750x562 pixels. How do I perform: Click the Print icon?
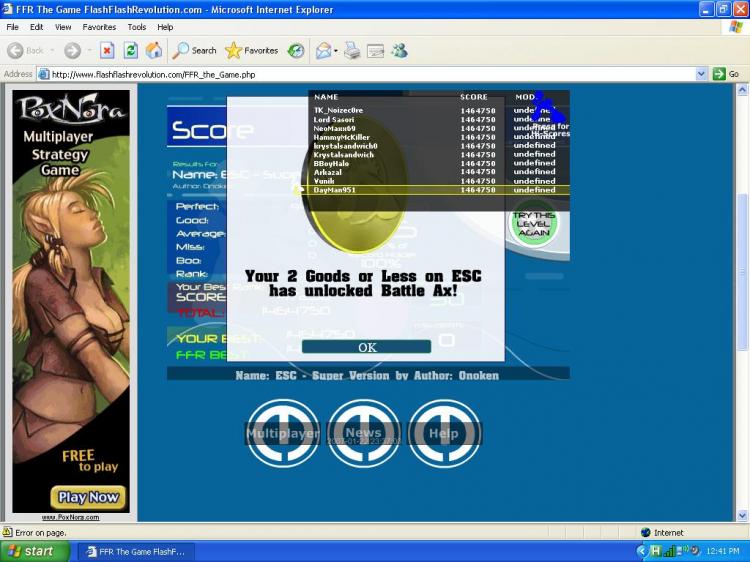click(x=352, y=50)
